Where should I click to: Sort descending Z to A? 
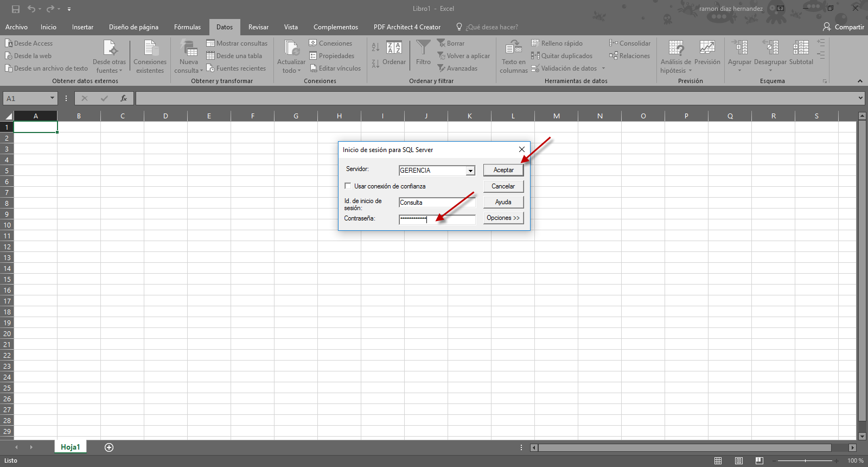(375, 64)
